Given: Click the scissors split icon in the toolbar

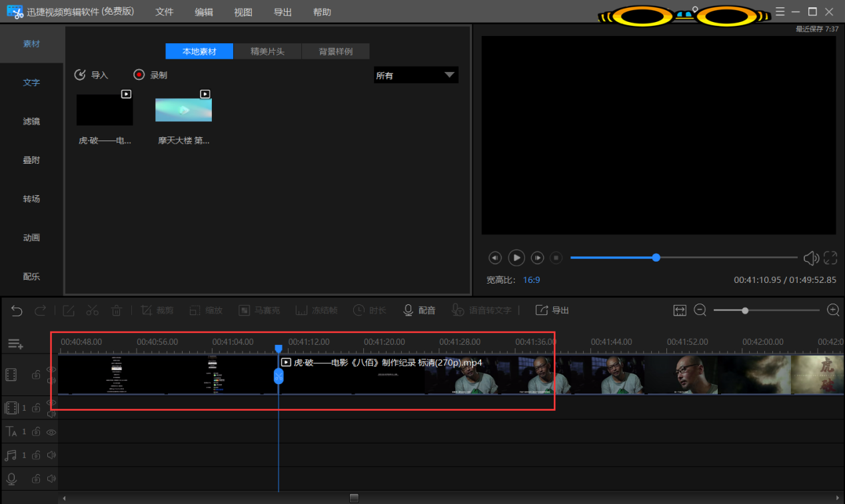Looking at the screenshot, I should 93,310.
